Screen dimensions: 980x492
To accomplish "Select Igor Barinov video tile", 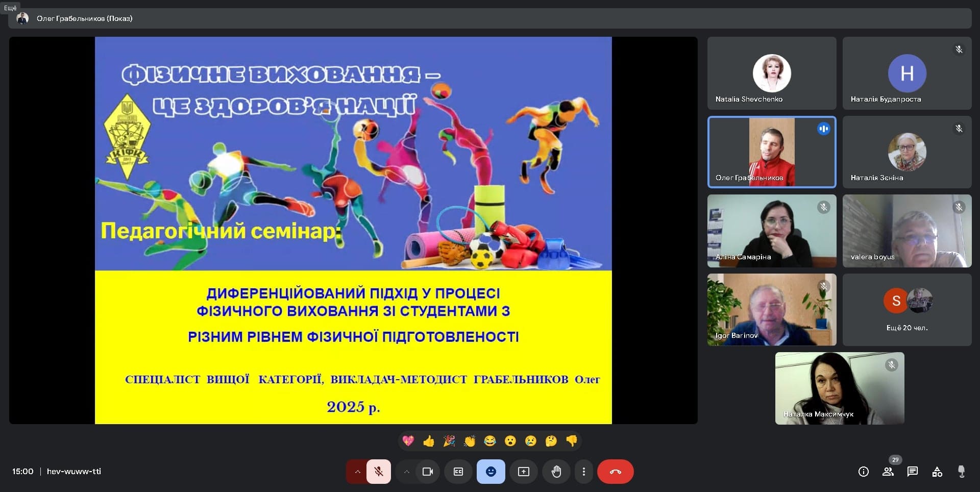I will coord(772,310).
